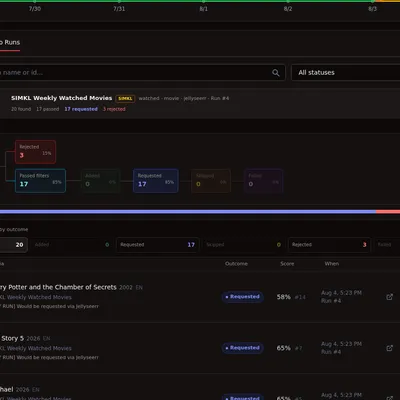Open Potter and the Chamber of Secrets title

58,287
